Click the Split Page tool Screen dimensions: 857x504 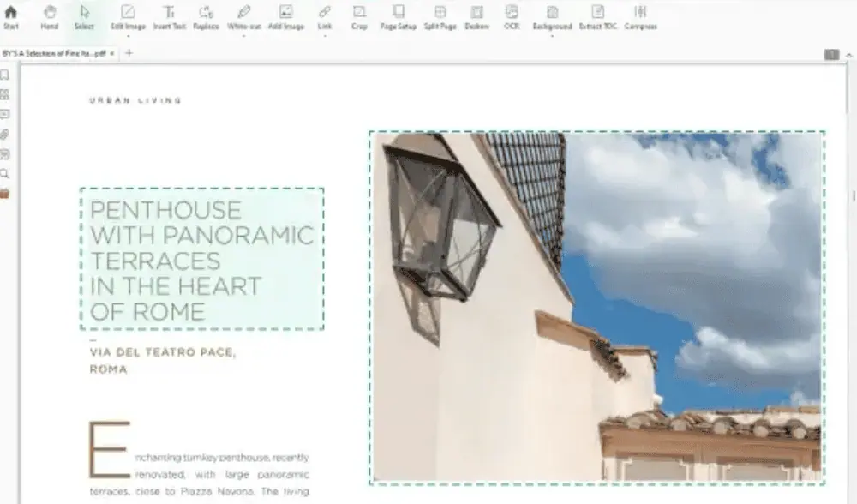pyautogui.click(x=440, y=16)
